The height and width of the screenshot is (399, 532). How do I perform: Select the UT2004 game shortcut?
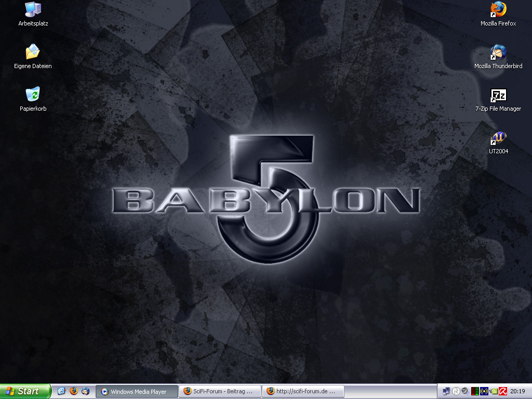[498, 138]
